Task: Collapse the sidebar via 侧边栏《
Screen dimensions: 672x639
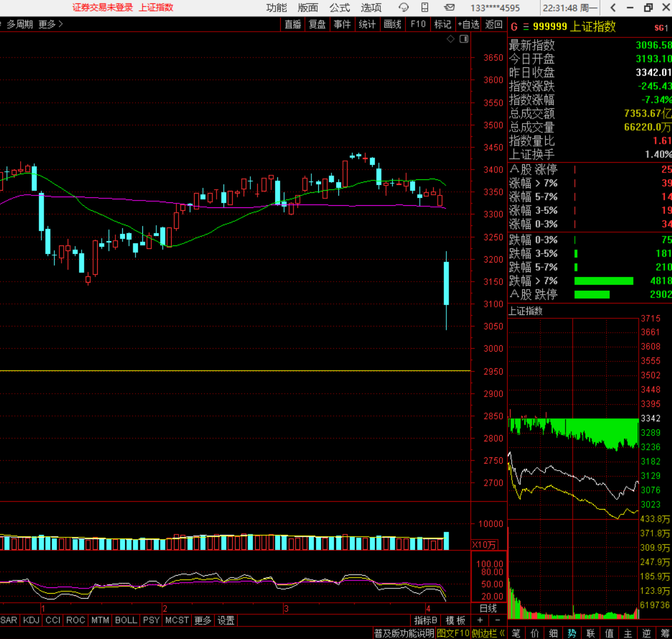Action: (x=488, y=633)
